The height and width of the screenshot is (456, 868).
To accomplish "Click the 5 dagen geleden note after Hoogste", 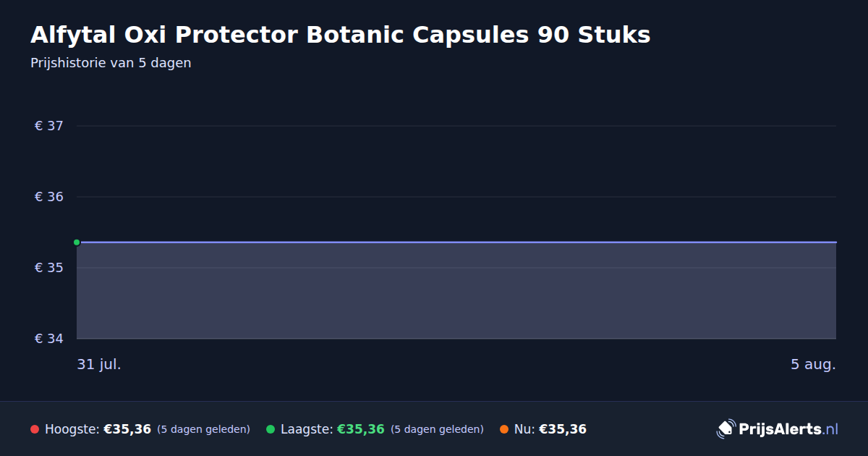I will [203, 429].
